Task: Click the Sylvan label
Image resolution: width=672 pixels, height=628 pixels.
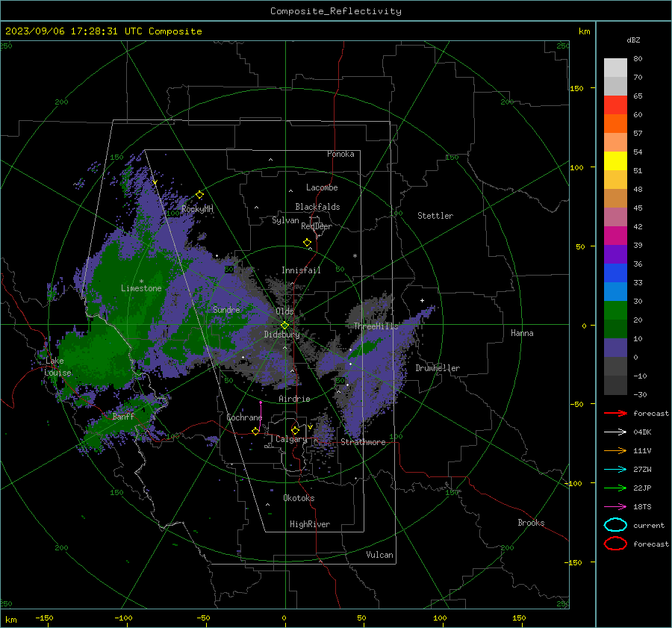Action: [285, 220]
